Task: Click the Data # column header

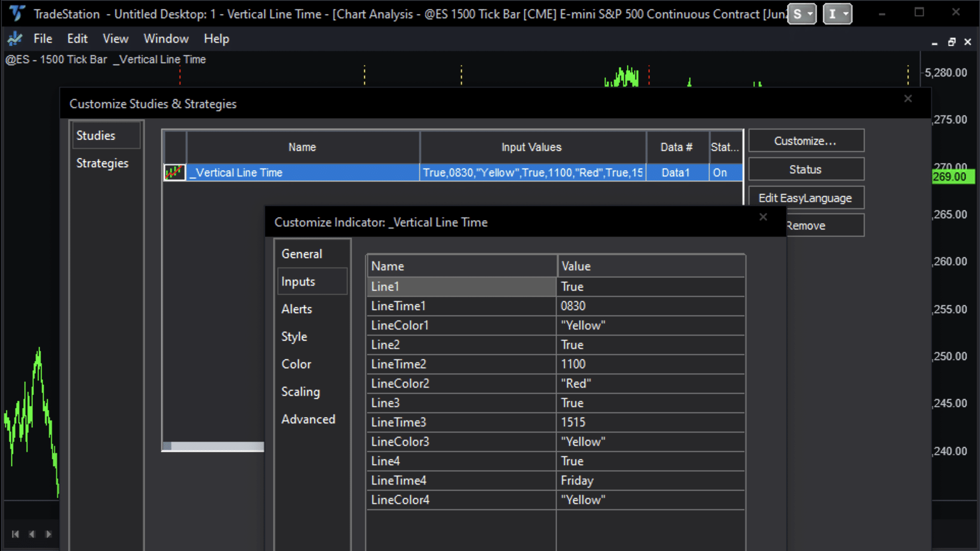Action: click(x=677, y=147)
